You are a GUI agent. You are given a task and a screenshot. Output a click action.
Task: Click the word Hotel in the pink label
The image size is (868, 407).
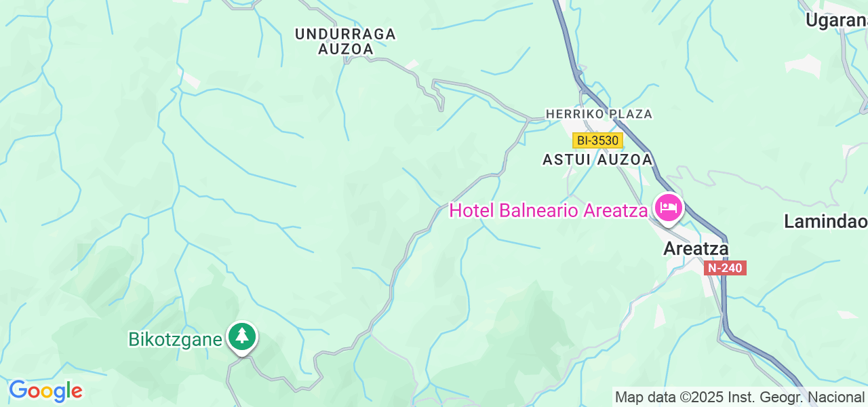click(x=472, y=210)
